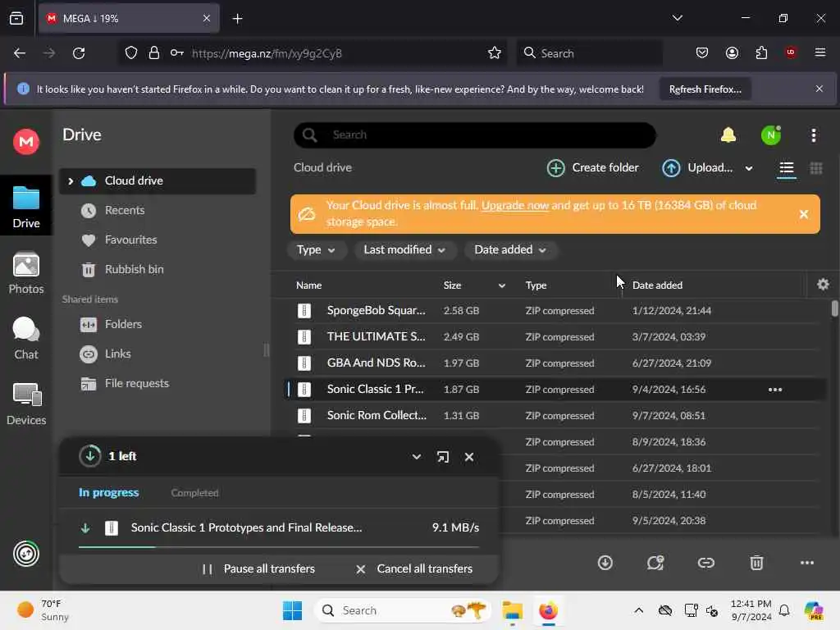This screenshot has width=840, height=630.
Task: Open the Upload dropdown arrow
Action: [x=748, y=168]
